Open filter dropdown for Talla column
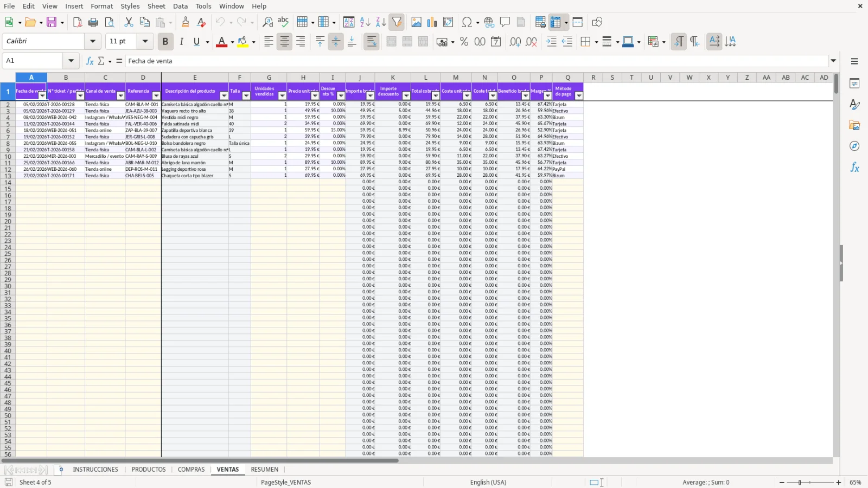The height and width of the screenshot is (488, 868). 246,96
